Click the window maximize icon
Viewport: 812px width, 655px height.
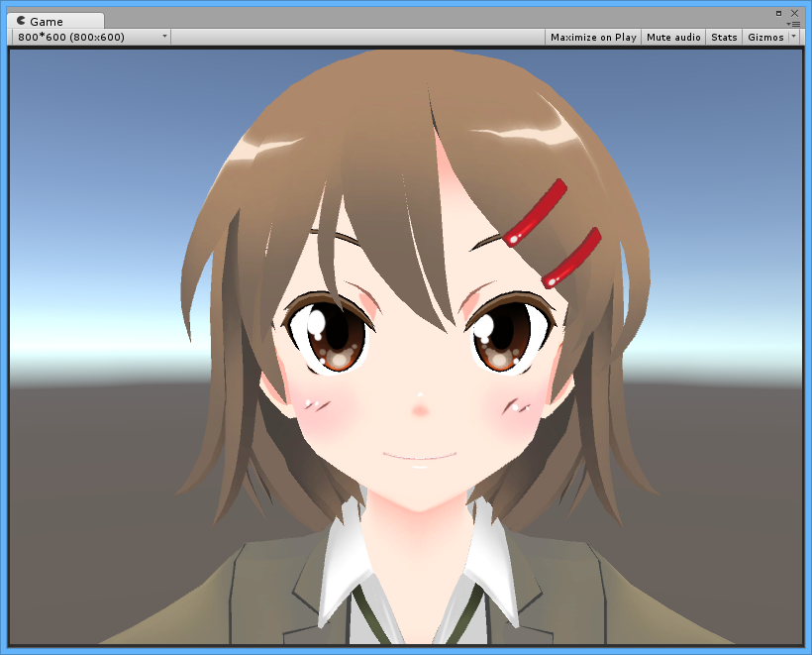(779, 12)
